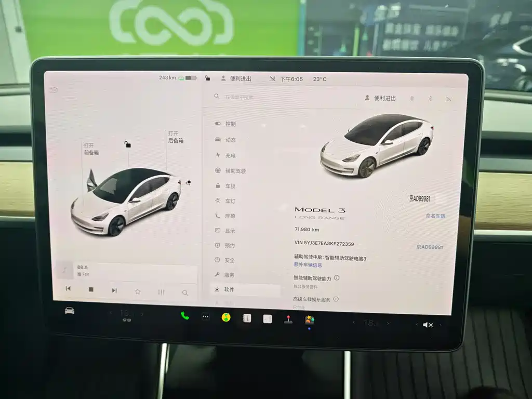
Task: Toggle the lock icon in status bar
Action: 207,78
